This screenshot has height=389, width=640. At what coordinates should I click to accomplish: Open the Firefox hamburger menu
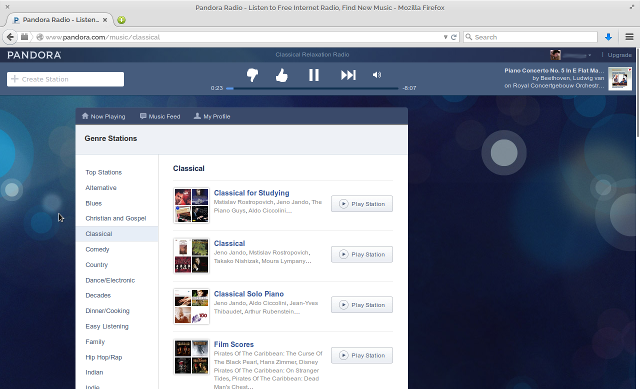[x=629, y=37]
